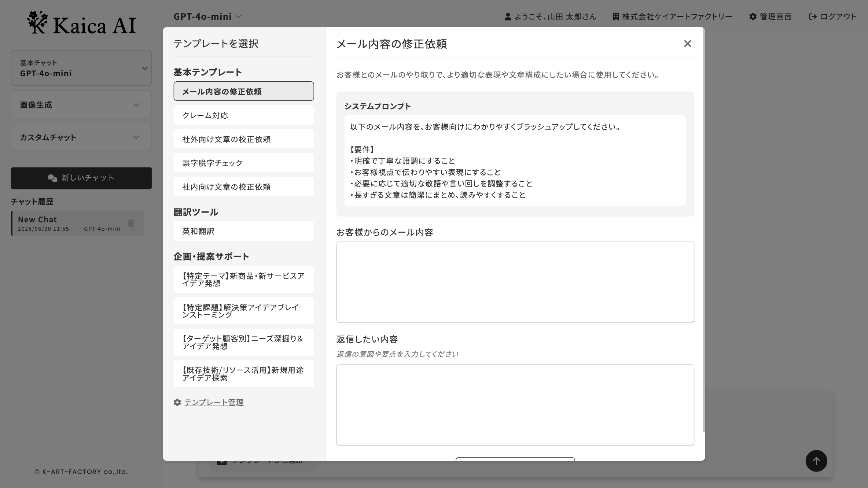The width and height of the screenshot is (868, 488).
Task: Open the テンプレート管理 link
Action: click(x=214, y=402)
